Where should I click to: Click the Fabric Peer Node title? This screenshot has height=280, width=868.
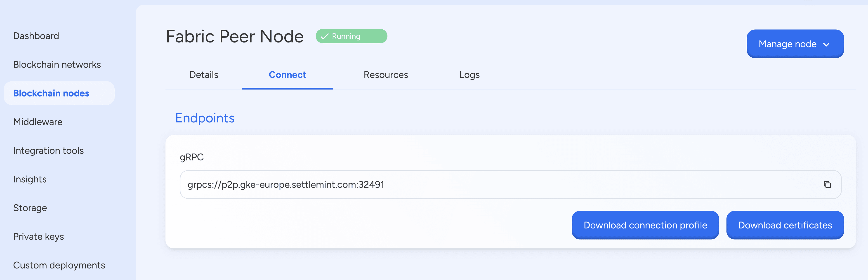tap(235, 36)
